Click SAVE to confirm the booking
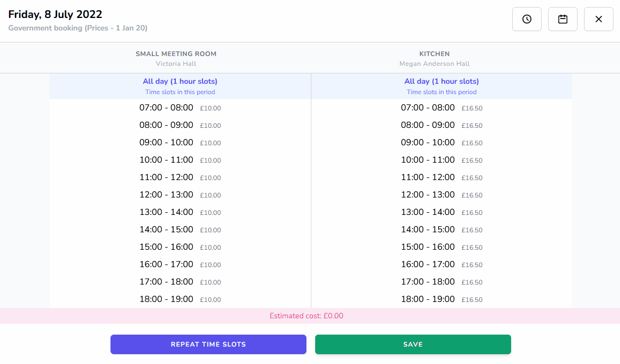Viewport: 620px width, 364px height. point(413,344)
